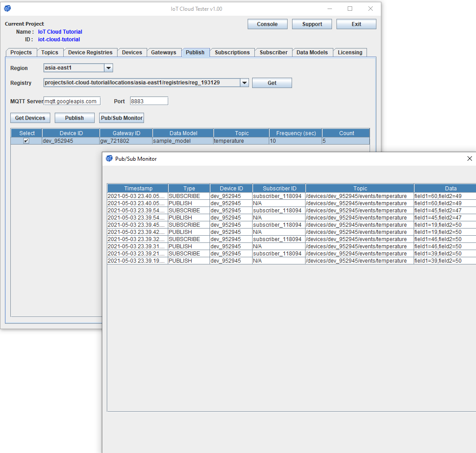The height and width of the screenshot is (453, 476).
Task: Click the Device ID column header in Publish table
Action: pyautogui.click(x=71, y=133)
